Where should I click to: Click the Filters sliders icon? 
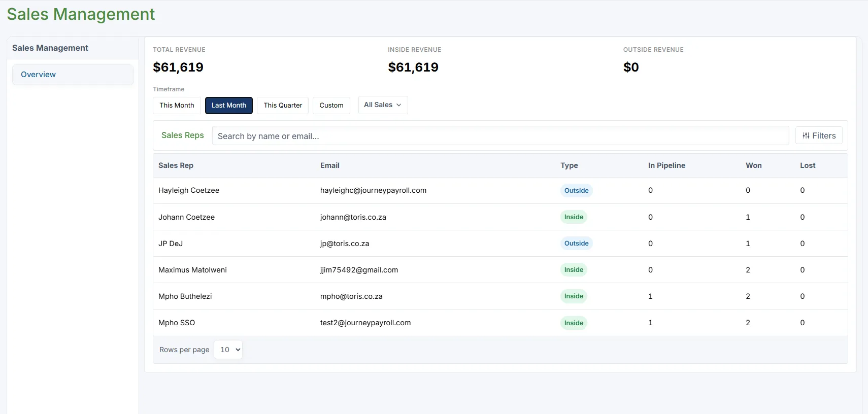806,135
